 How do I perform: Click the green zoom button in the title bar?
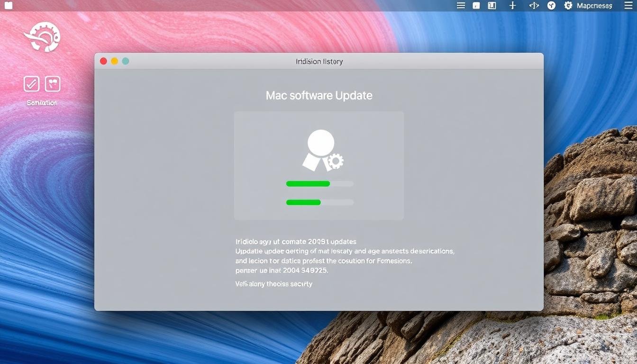tap(126, 61)
